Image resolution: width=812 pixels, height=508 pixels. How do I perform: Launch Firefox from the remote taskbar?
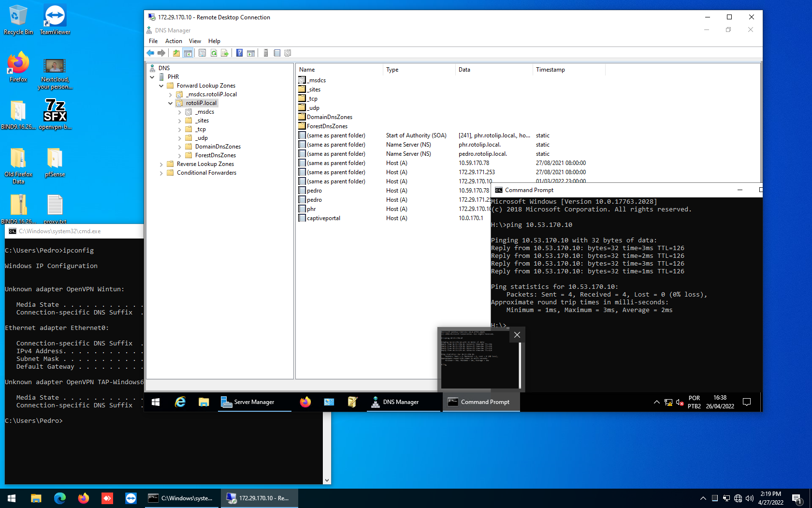click(305, 402)
